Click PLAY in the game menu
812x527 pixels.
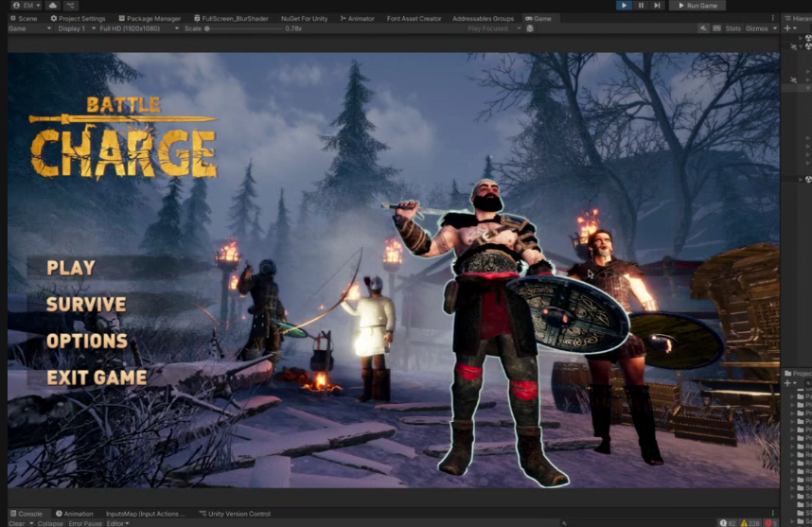point(71,268)
